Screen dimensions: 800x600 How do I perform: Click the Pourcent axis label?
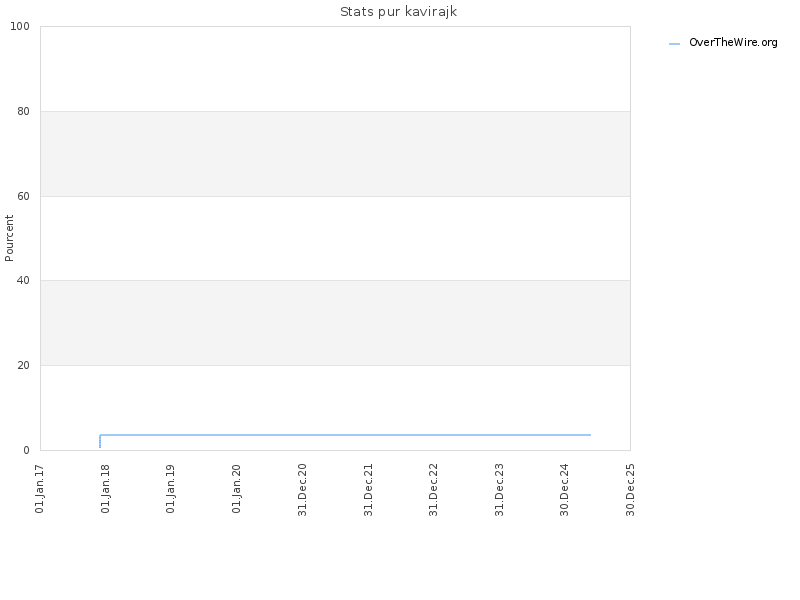coord(9,238)
